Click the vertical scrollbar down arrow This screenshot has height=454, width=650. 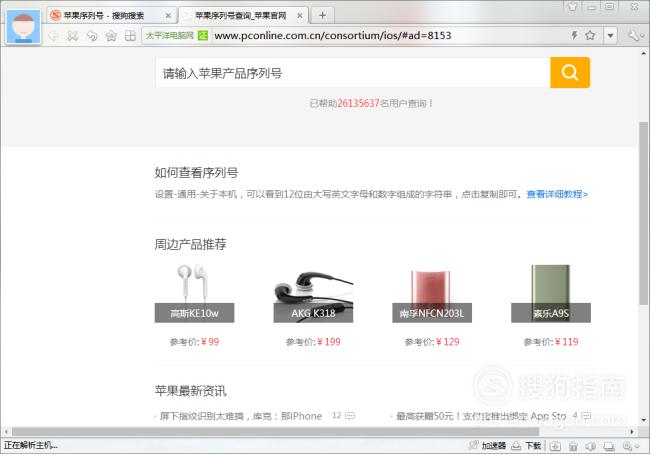(643, 420)
